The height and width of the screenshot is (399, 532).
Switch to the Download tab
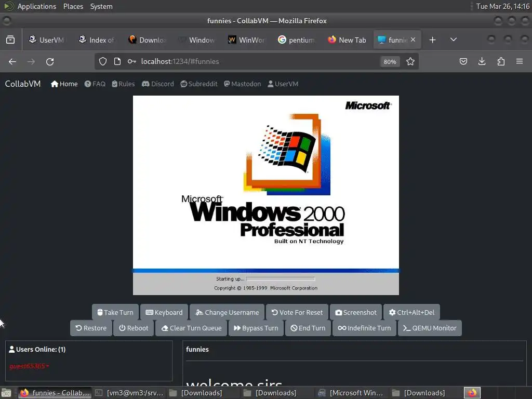coord(147,39)
